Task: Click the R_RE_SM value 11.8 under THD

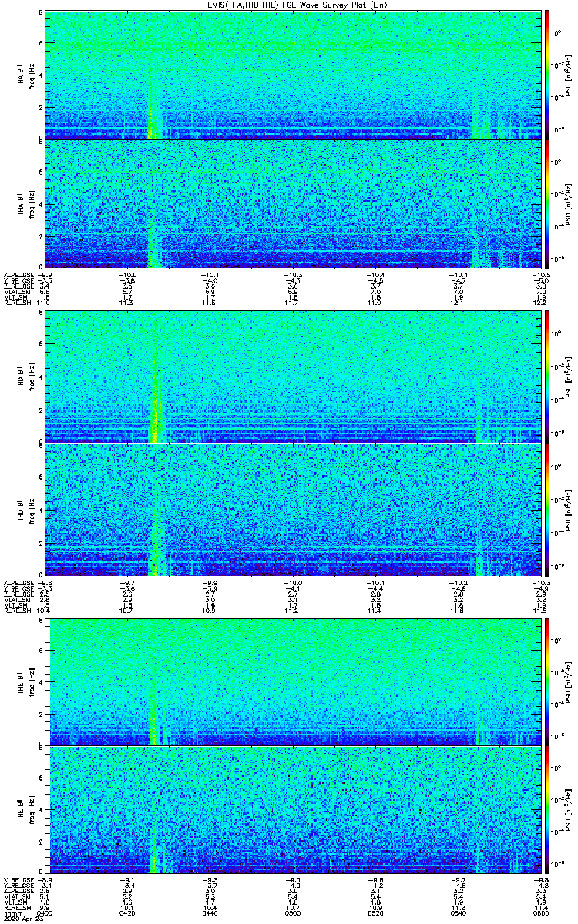Action: pos(540,611)
